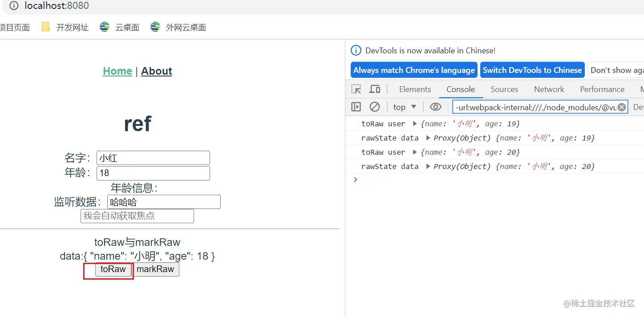Viewport: 644px width, 317px height.
Task: Click Switch DevTools to Chinese button
Action: 532,70
